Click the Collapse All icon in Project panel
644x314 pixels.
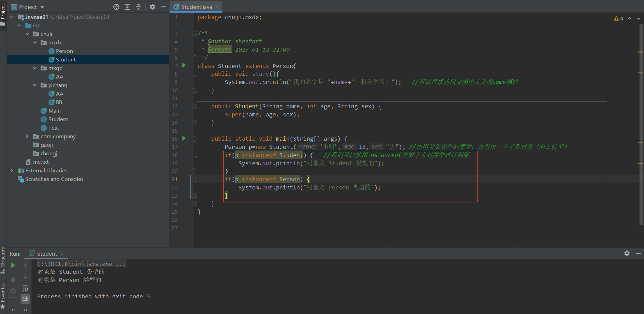(138, 7)
